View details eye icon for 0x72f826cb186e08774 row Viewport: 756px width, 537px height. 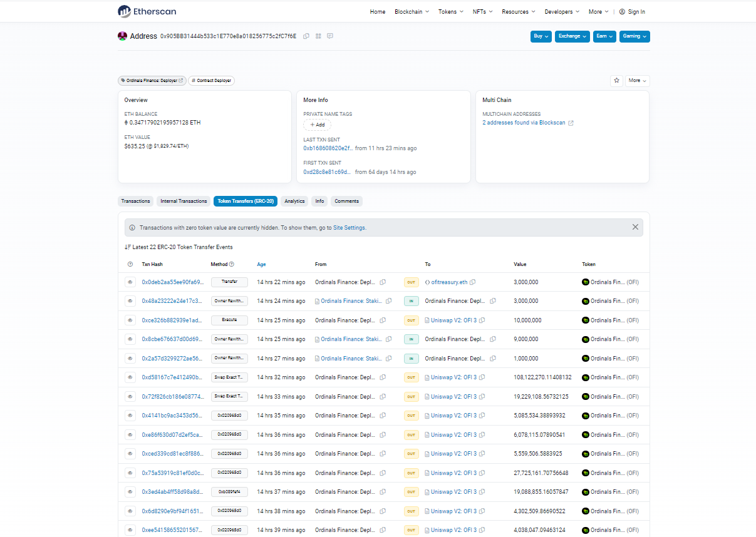(130, 397)
